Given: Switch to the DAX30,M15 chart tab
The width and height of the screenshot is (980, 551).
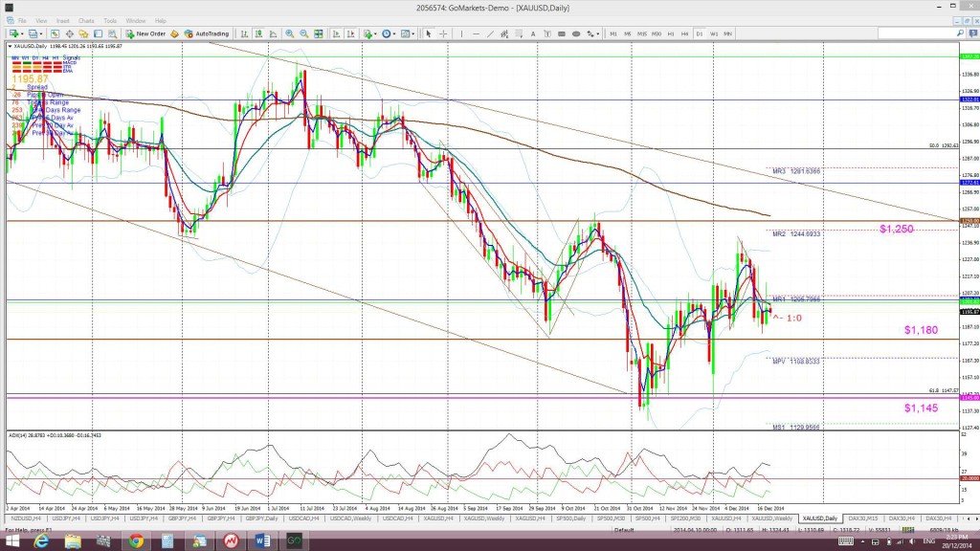Looking at the screenshot, I should 863,518.
